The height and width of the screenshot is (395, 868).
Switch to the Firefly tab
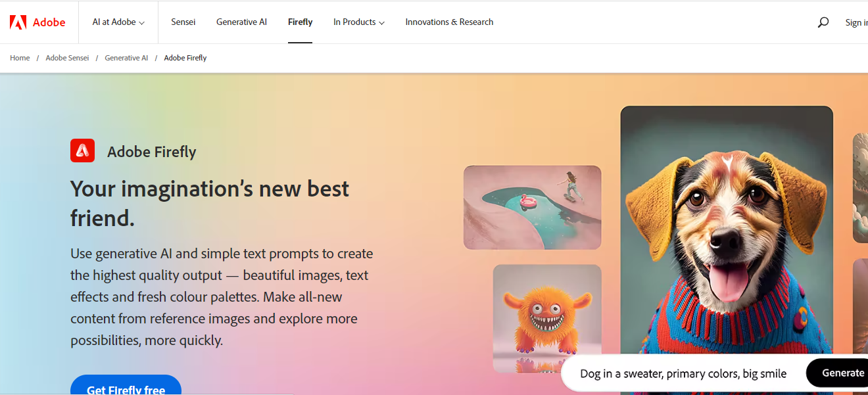coord(300,22)
